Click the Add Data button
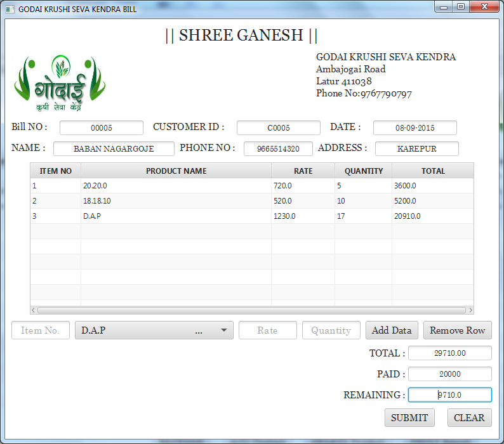 click(x=392, y=330)
